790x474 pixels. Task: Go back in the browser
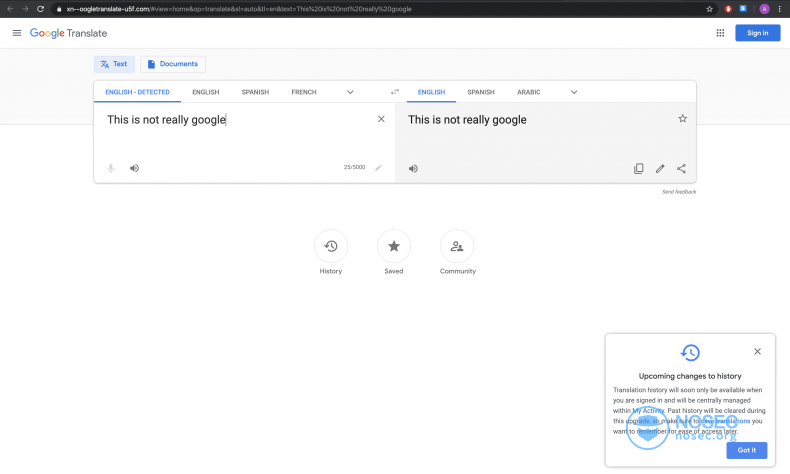(10, 9)
